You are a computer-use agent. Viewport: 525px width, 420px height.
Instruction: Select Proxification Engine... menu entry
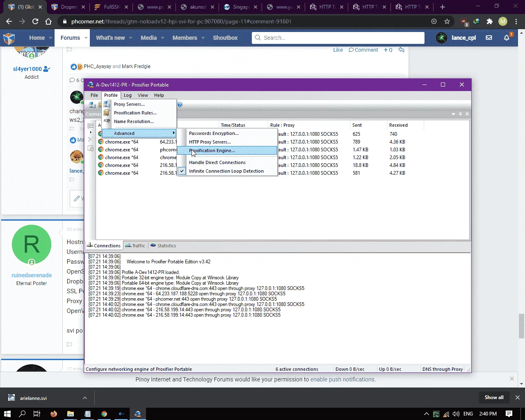pyautogui.click(x=227, y=151)
